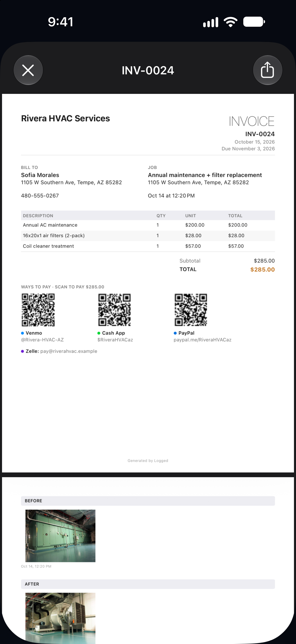Image resolution: width=296 pixels, height=644 pixels.
Task: Tap the Cash App QR code
Action: point(114,310)
